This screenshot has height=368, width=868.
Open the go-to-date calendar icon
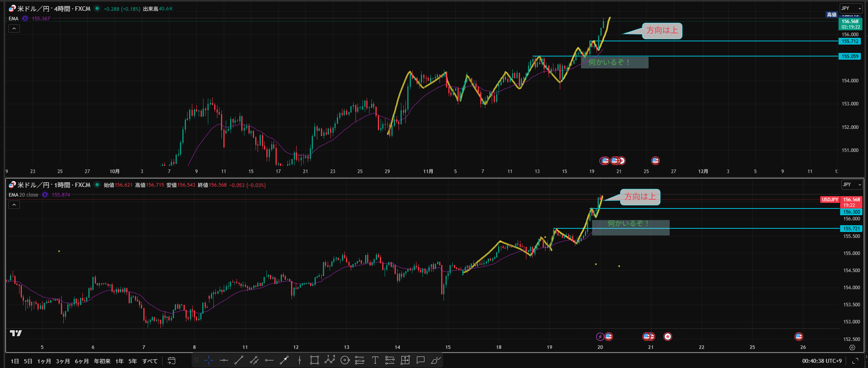(172, 361)
